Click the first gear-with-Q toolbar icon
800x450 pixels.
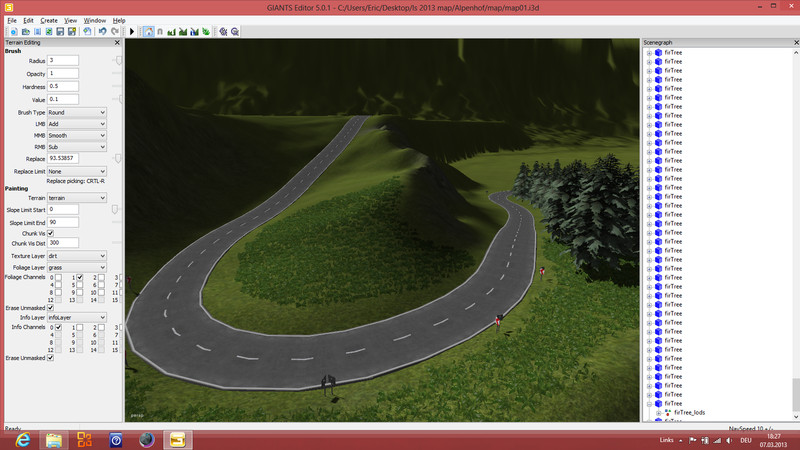click(x=223, y=32)
